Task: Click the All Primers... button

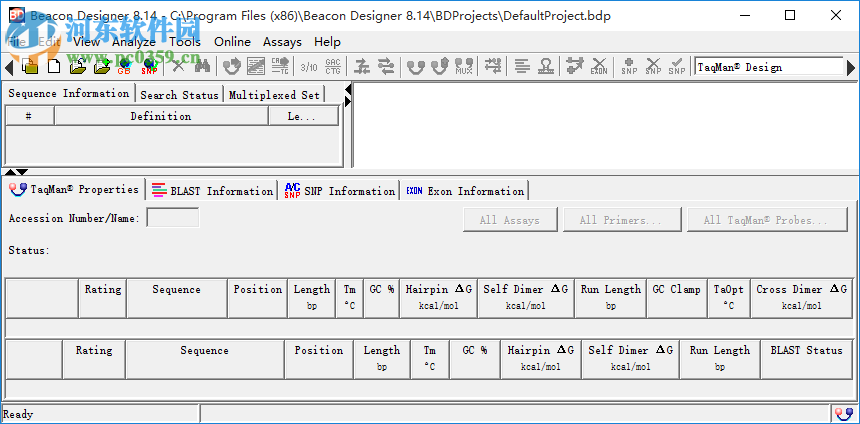Action: tap(622, 220)
